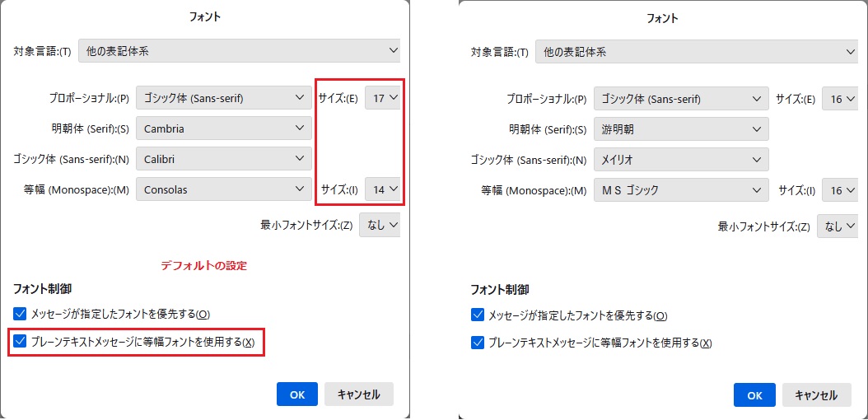Uncheck left dialog's メッセージが指定したフォントを優先する checkbox
The width and height of the screenshot is (868, 420).
21,314
